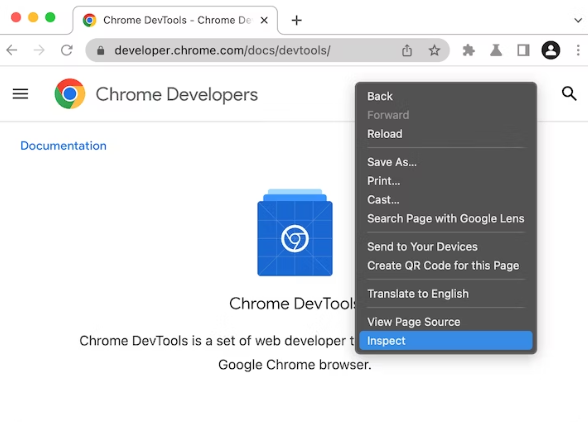
Task: Select Inspect in context menu
Action: 446,341
